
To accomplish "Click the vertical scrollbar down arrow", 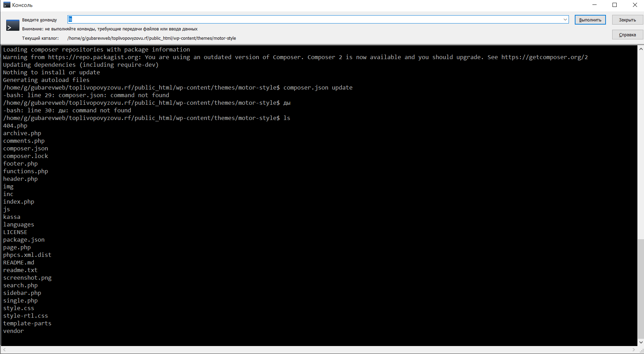I will pyautogui.click(x=641, y=342).
